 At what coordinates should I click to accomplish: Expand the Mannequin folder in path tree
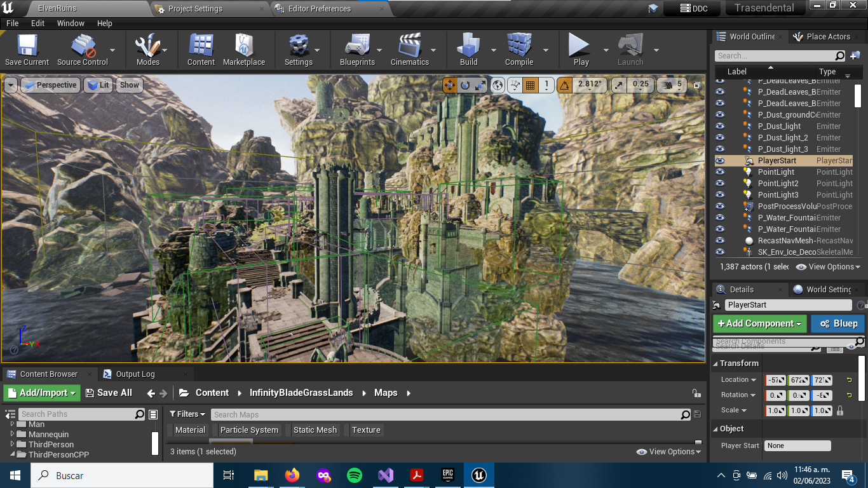[12, 435]
